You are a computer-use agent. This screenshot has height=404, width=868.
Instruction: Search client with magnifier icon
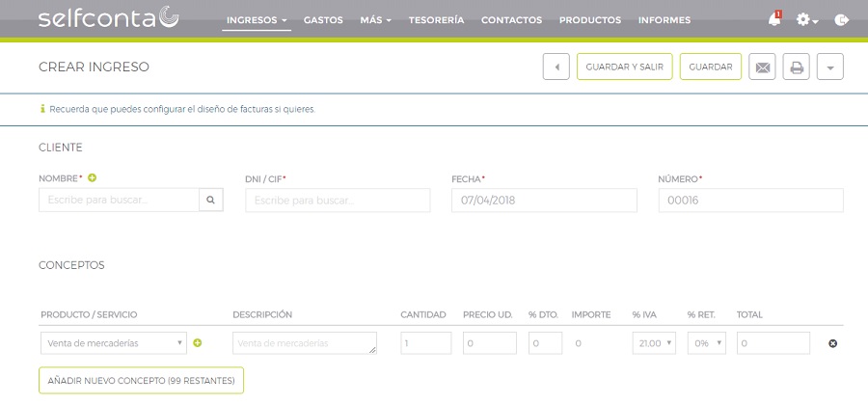211,201
